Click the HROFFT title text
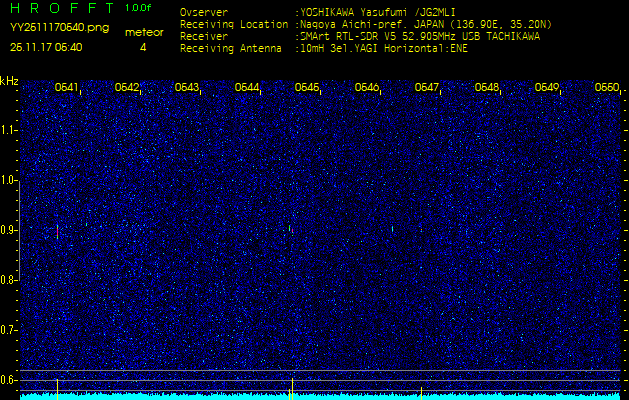 pyautogui.click(x=62, y=8)
